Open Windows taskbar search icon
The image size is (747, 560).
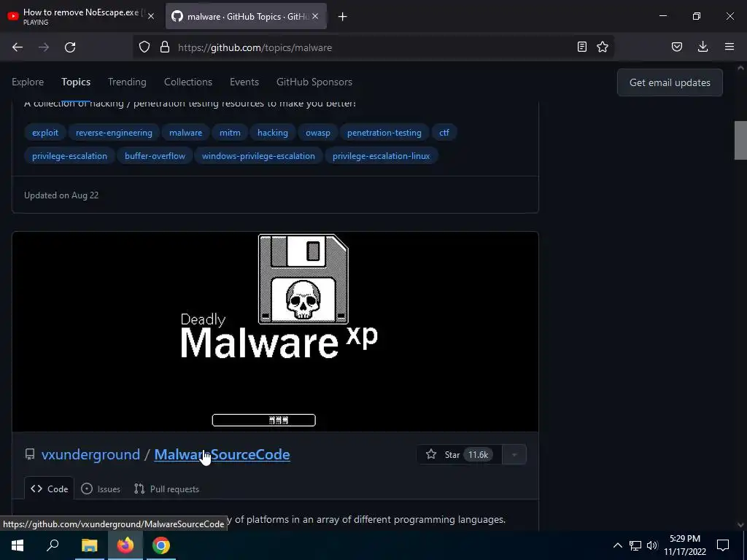tap(53, 545)
